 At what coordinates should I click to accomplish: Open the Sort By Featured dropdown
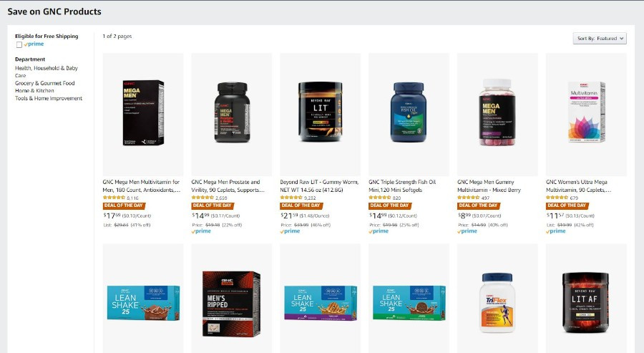[x=600, y=38]
